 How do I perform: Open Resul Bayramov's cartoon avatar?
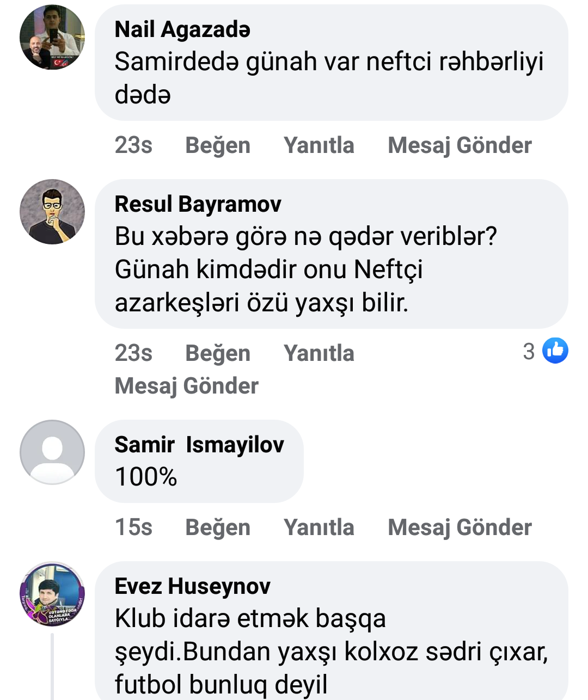point(52,212)
